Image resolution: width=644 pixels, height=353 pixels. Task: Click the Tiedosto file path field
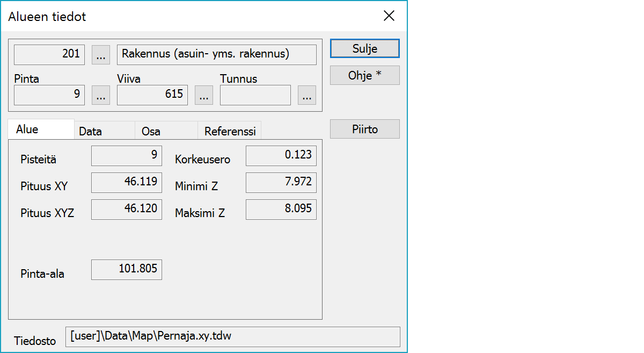tap(232, 337)
